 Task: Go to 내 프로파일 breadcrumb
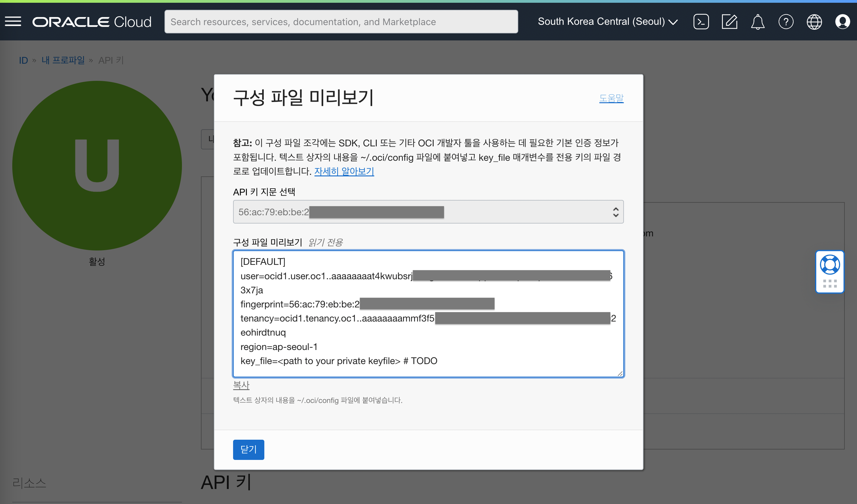[x=63, y=60]
